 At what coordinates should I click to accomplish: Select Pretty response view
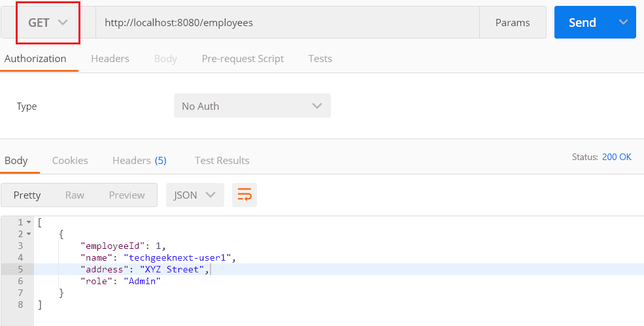click(27, 195)
